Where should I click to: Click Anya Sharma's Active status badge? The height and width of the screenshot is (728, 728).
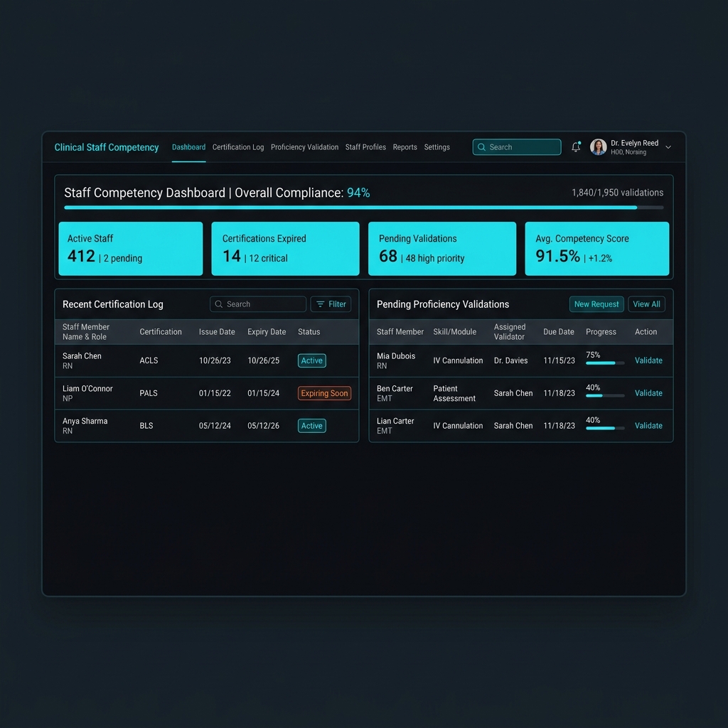(x=311, y=425)
